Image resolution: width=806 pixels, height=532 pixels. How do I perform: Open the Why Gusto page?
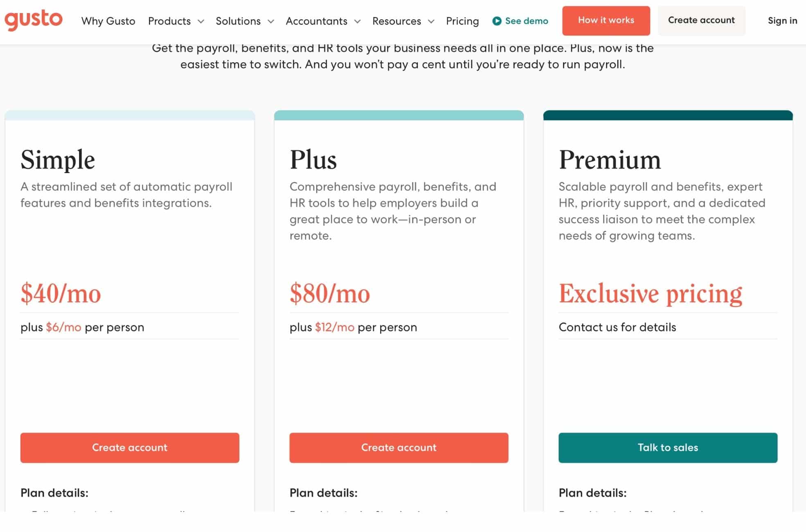point(108,21)
